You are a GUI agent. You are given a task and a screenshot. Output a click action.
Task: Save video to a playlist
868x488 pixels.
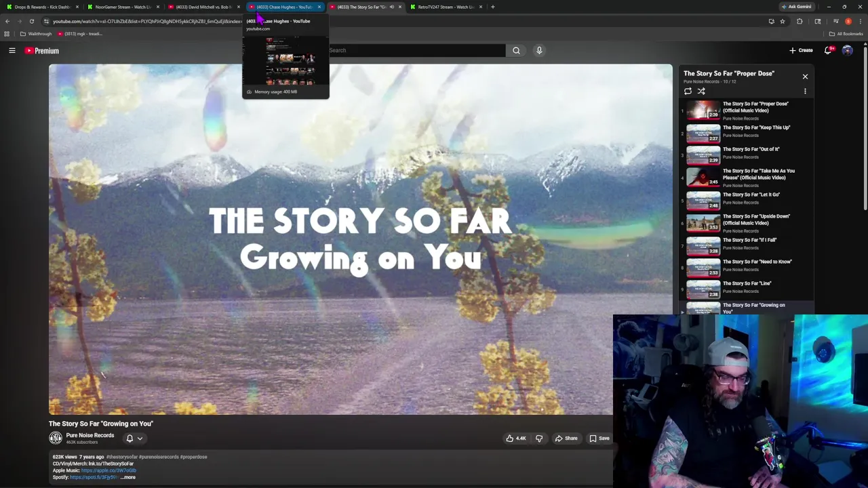tap(599, 439)
